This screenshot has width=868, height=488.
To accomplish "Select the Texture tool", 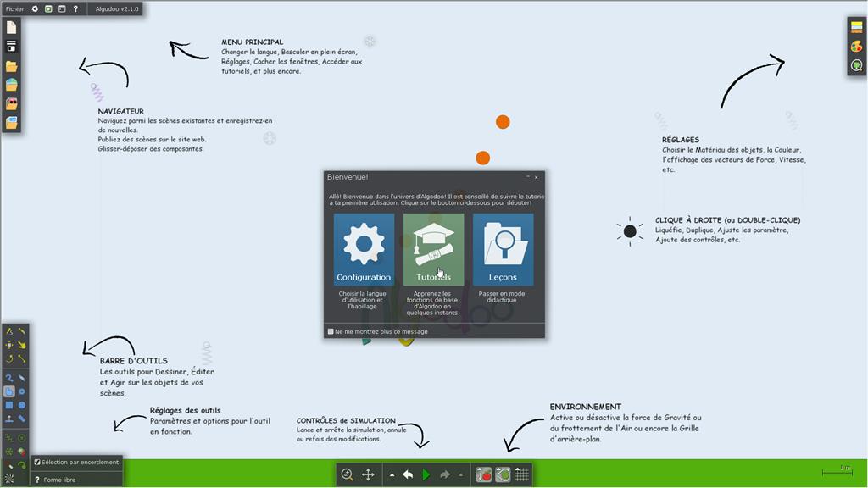I will pyautogui.click(x=9, y=480).
